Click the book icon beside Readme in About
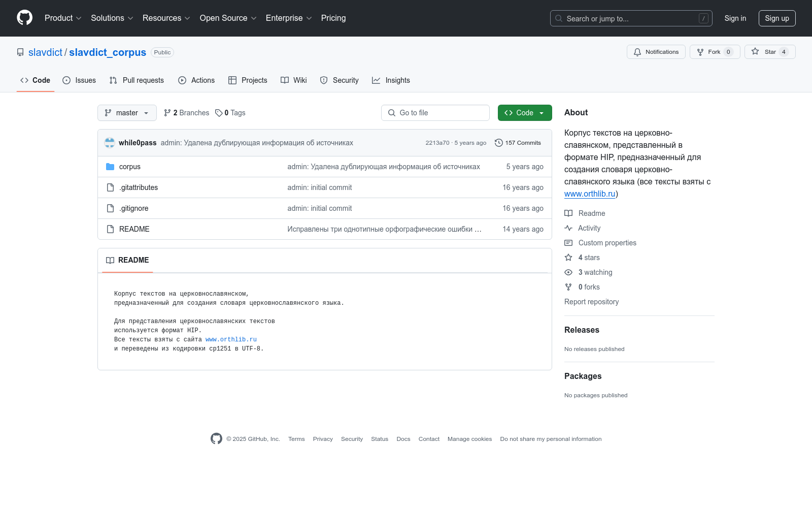This screenshot has width=812, height=508. 568,213
